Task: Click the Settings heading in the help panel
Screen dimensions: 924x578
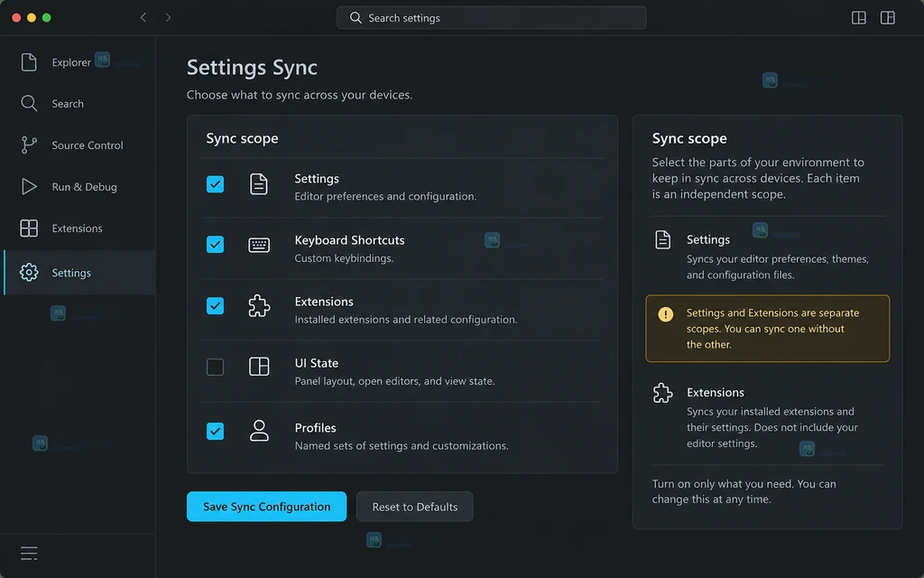Action: (708, 239)
